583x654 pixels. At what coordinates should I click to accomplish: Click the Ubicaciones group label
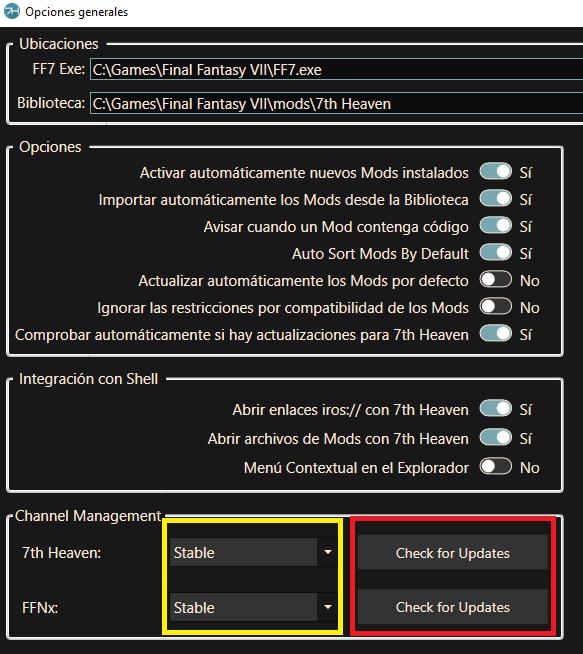point(59,44)
